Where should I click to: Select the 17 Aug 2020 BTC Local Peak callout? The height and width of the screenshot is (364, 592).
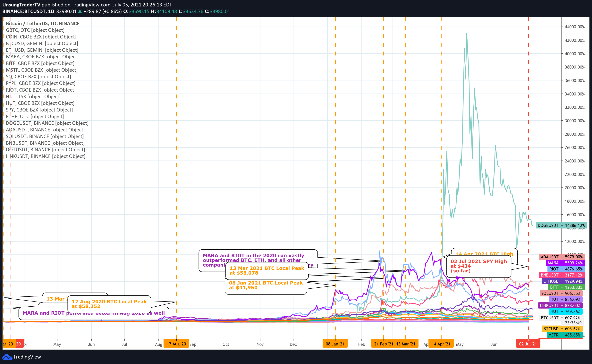(109, 304)
